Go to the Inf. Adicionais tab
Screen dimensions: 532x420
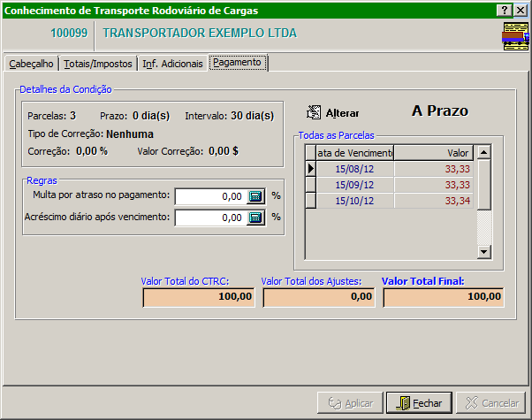coord(172,64)
